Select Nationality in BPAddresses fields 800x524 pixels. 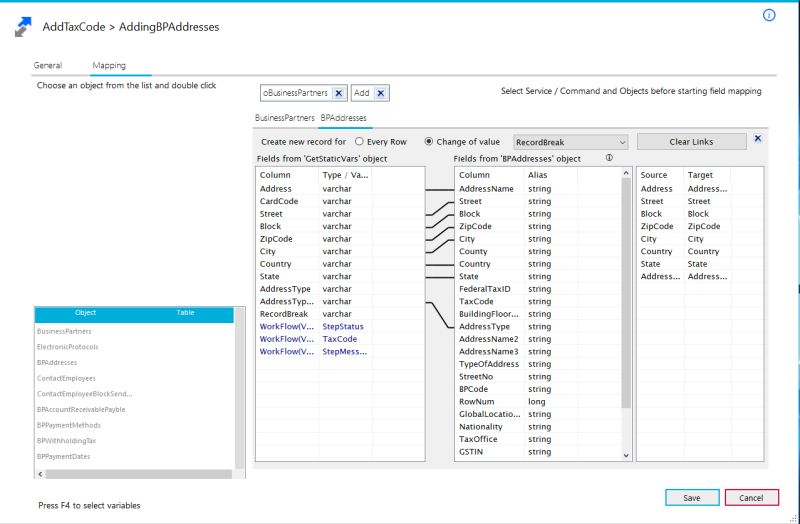click(538, 427)
